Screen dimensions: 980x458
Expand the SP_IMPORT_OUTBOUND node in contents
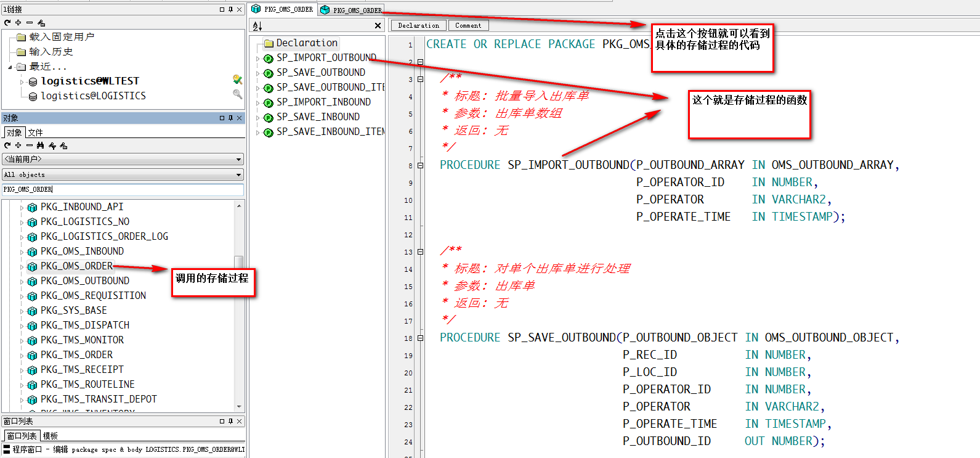tap(258, 59)
